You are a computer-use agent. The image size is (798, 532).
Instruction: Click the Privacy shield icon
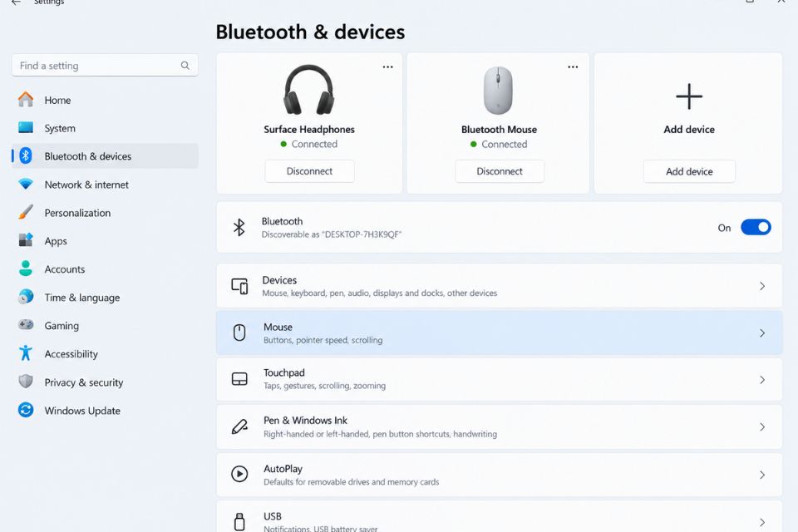pyautogui.click(x=26, y=382)
